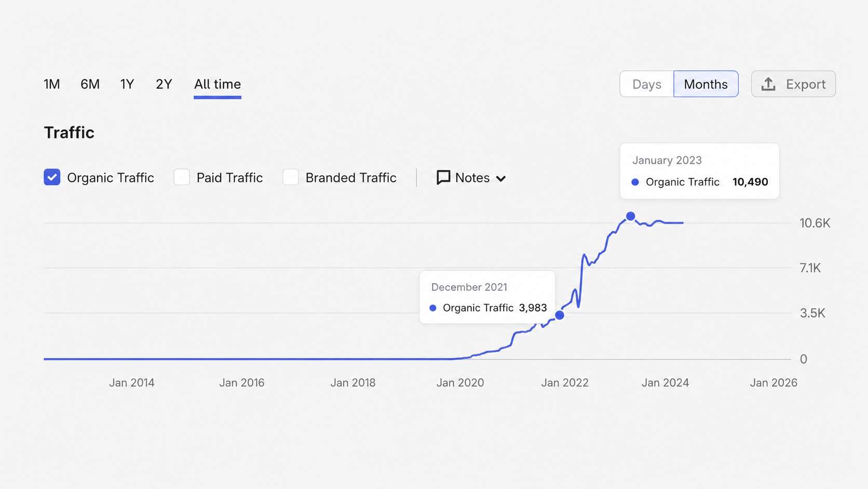Click the 3,983 value in the tooltip
This screenshot has width=868, height=489.
click(533, 308)
